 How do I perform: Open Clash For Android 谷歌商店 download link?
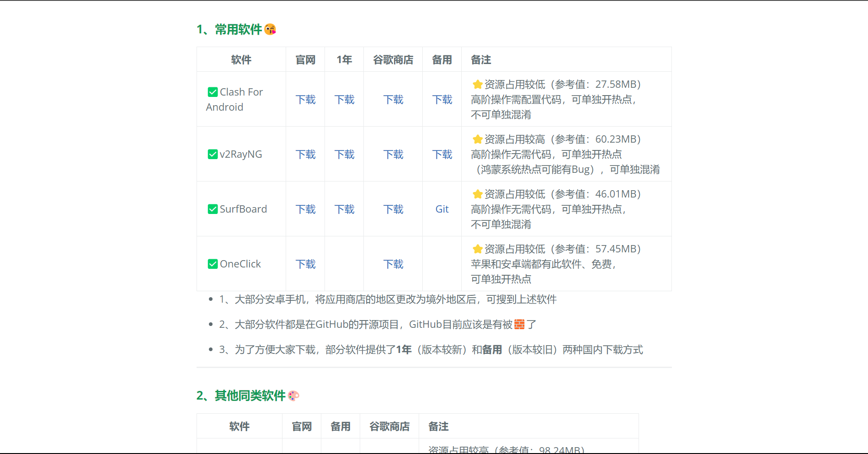(393, 99)
